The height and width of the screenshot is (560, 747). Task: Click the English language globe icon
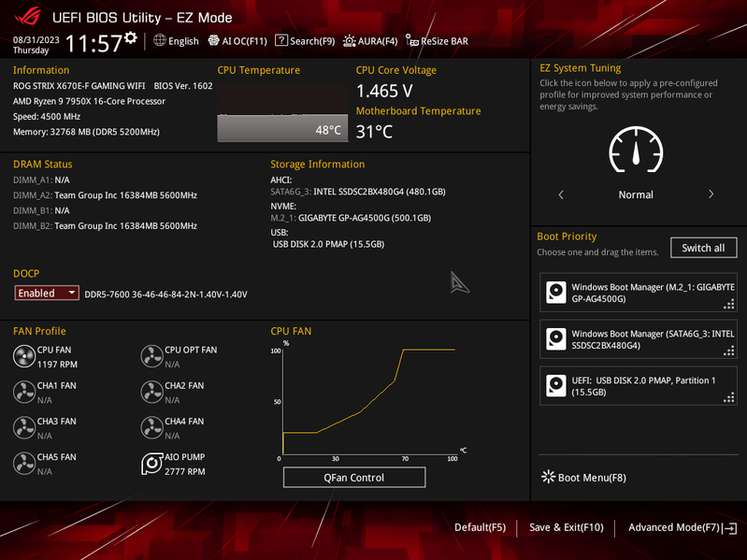tap(160, 40)
